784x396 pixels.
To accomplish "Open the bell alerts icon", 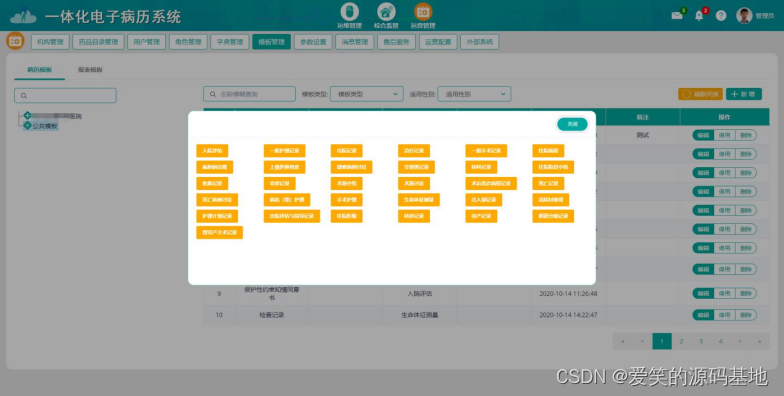I will (x=699, y=16).
